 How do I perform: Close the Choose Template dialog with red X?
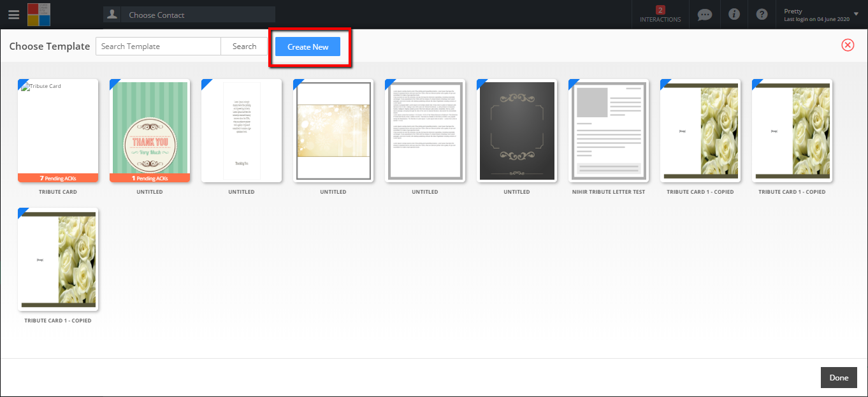tap(848, 45)
